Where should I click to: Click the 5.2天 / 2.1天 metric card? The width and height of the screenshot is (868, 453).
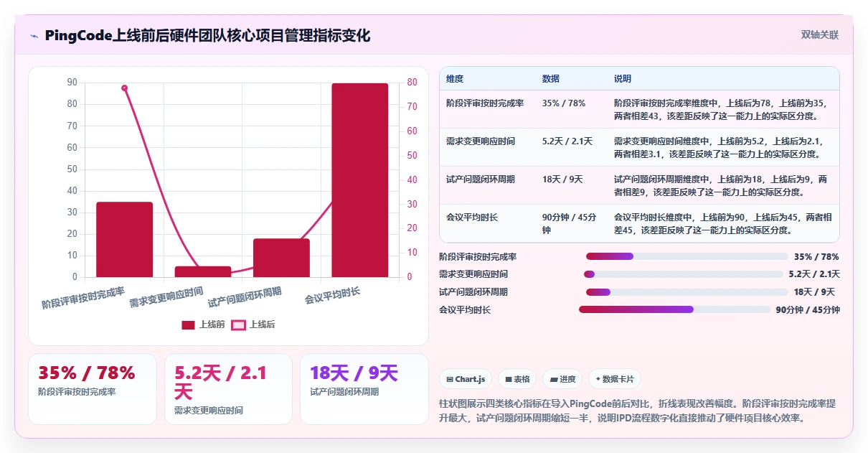tap(228, 388)
